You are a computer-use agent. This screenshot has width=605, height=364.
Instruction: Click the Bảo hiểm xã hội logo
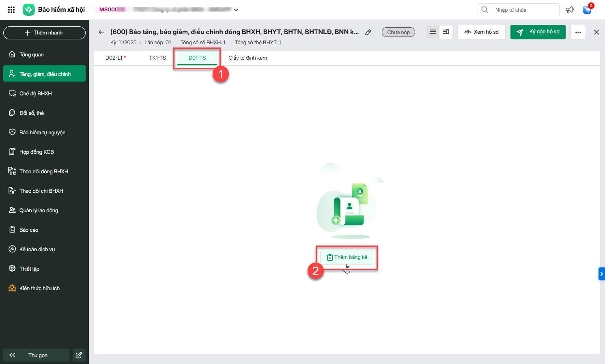tap(29, 10)
